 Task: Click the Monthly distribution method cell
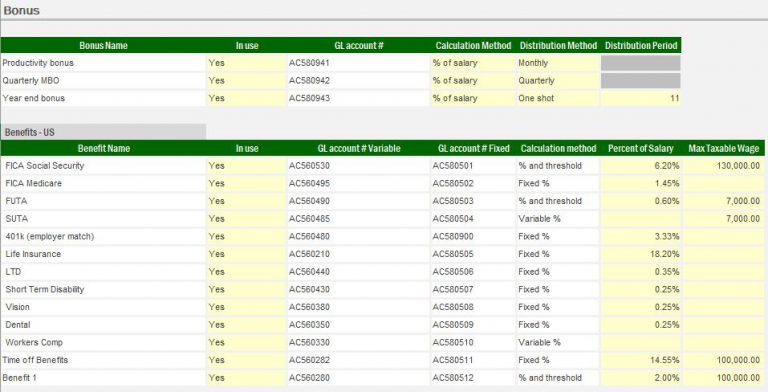click(558, 63)
